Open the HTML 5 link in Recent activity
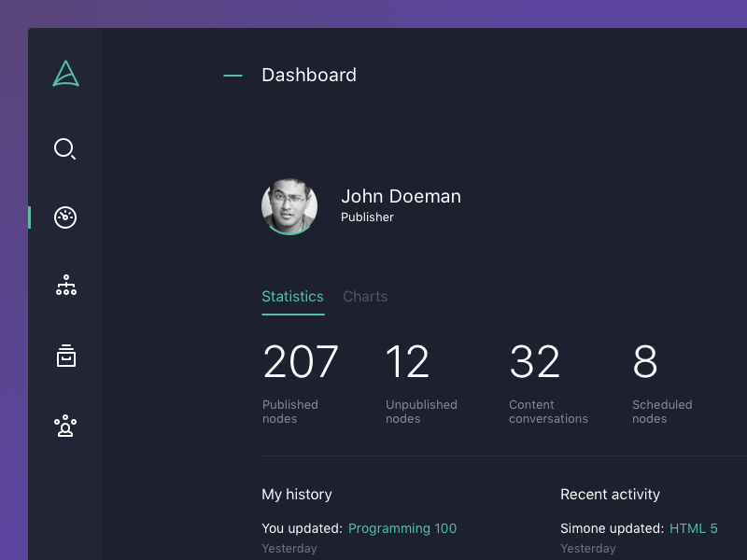The height and width of the screenshot is (560, 747). click(693, 528)
